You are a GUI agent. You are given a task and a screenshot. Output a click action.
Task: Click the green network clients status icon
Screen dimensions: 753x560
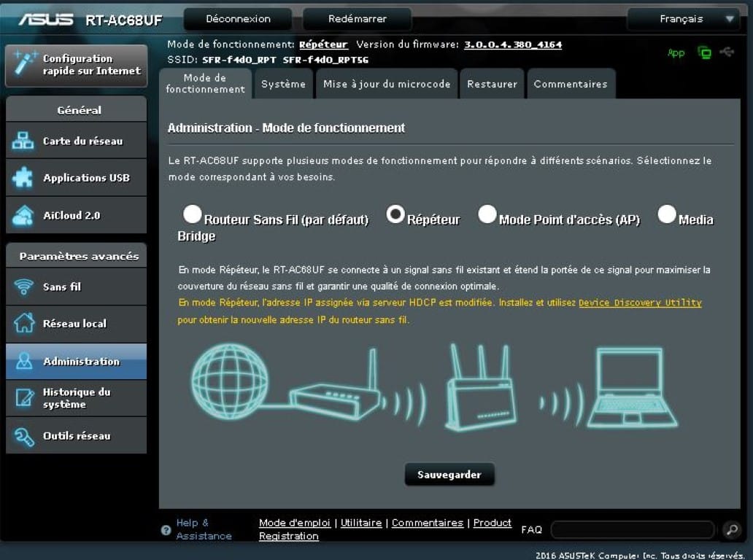point(705,52)
